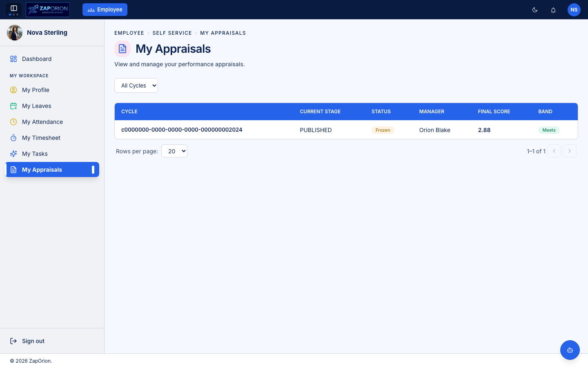The width and height of the screenshot is (588, 368).
Task: Open My Profile page
Action: pyautogui.click(x=52, y=90)
